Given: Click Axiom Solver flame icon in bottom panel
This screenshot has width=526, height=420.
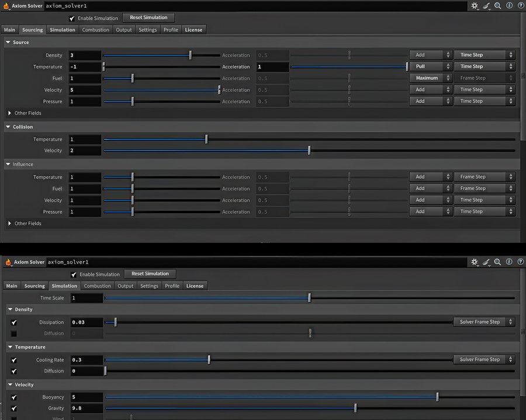Looking at the screenshot, I should (8, 262).
